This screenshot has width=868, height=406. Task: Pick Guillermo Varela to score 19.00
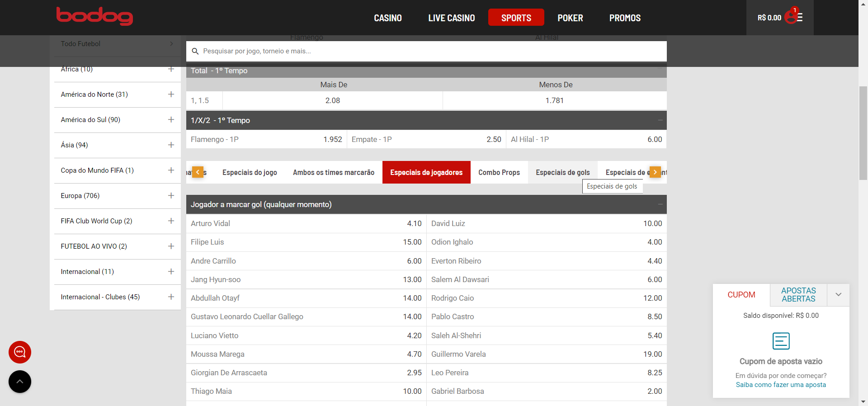547,354
